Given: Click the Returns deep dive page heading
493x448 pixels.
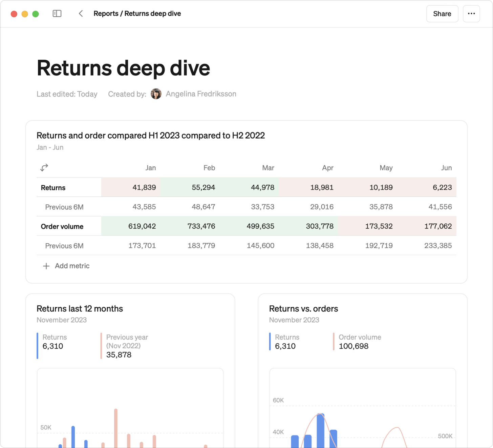Looking at the screenshot, I should (123, 68).
